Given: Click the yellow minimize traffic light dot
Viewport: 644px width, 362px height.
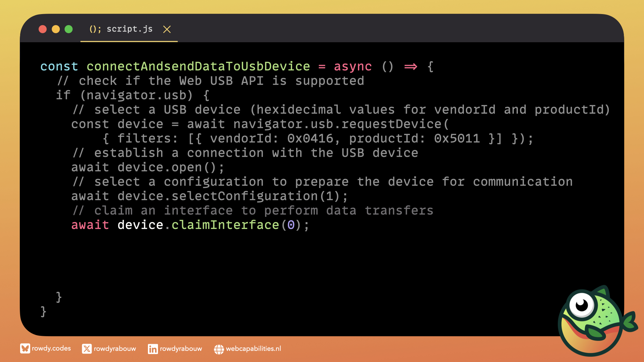Looking at the screenshot, I should [56, 29].
